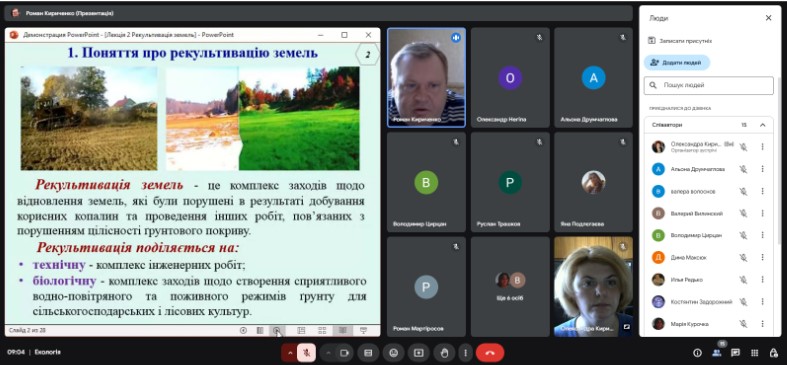Screen dimensions: 787x365
Task: Switch PowerPoint to Normal view
Action: 301,330
